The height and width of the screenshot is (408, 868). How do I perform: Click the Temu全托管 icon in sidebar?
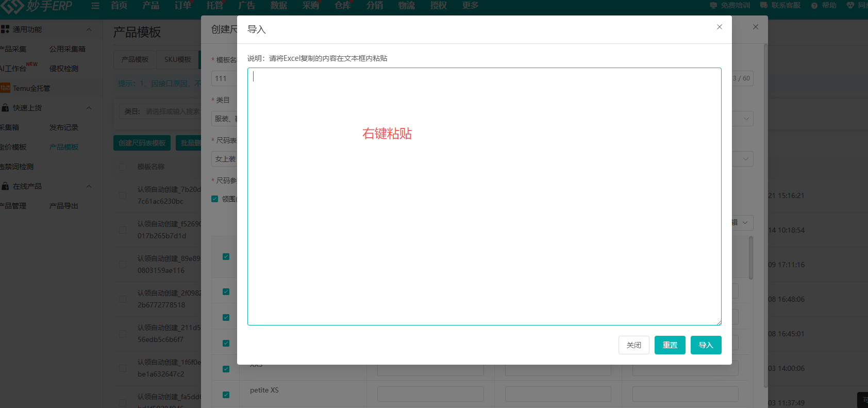(5, 88)
